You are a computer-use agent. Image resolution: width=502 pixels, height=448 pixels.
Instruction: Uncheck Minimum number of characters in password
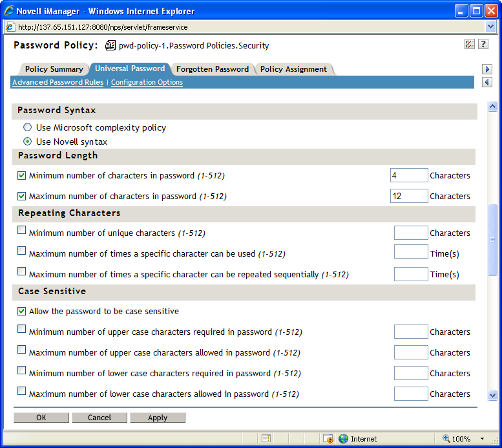point(21,175)
